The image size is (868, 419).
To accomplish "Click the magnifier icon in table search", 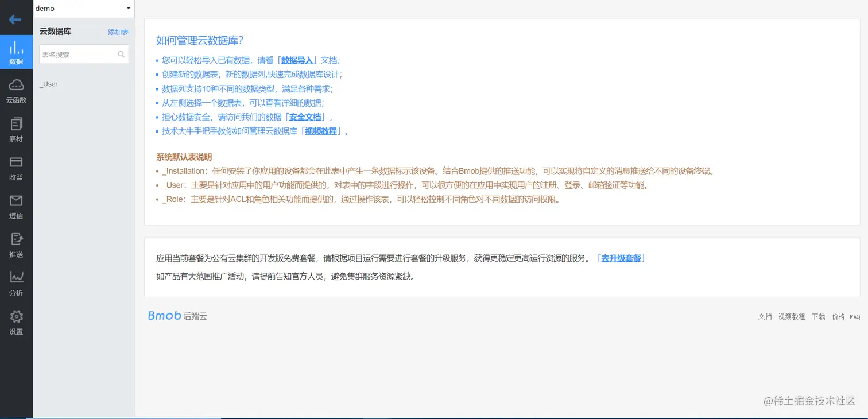I will (121, 55).
